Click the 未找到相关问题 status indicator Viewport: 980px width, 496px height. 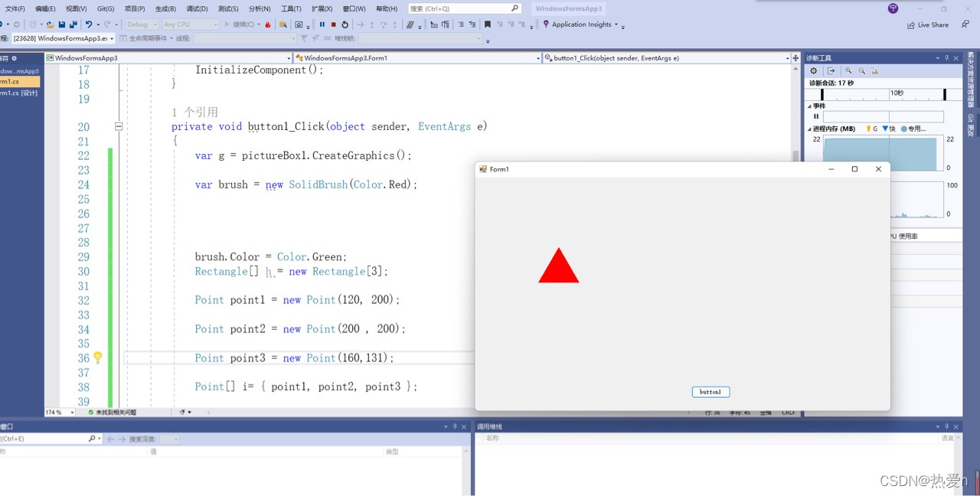click(112, 412)
